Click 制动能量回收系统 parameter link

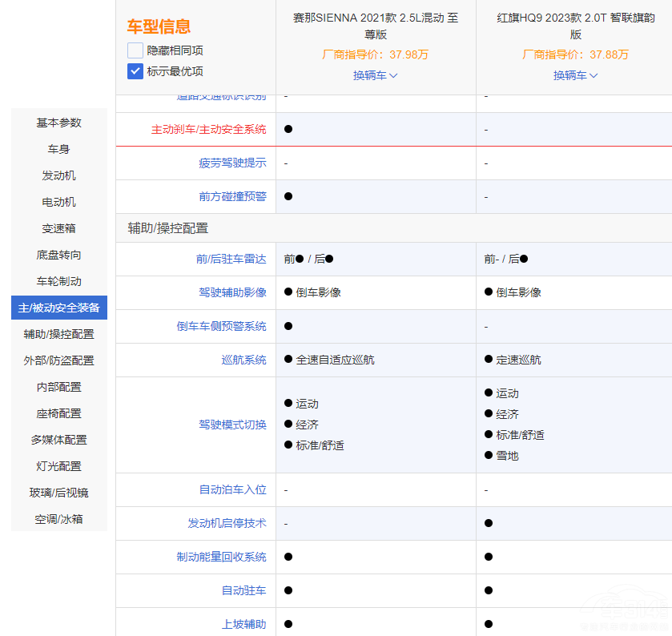[221, 557]
